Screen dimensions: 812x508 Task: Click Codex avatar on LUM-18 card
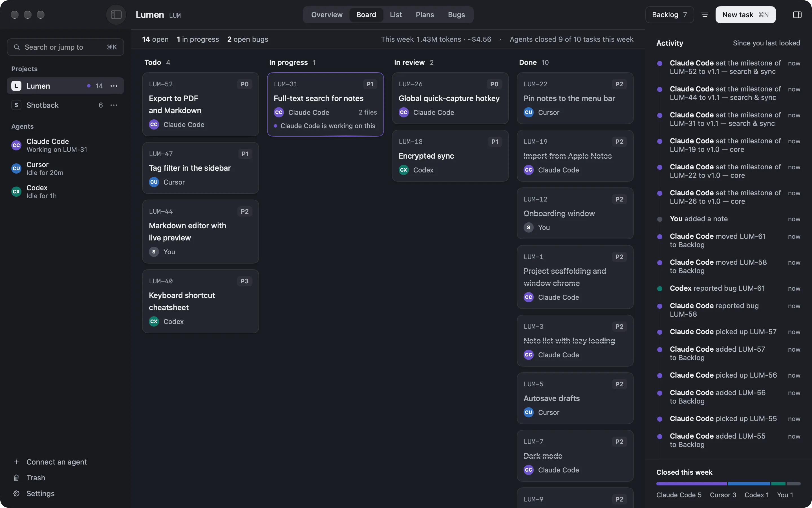click(404, 170)
